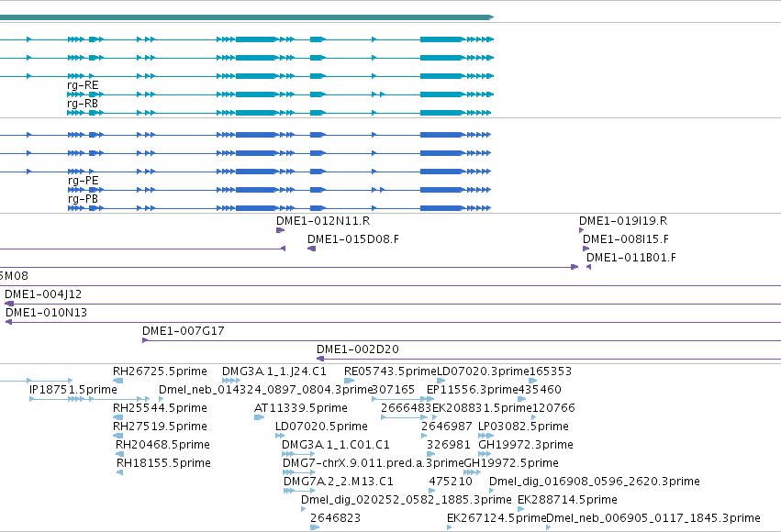Viewport: 781px width, 532px height.
Task: Click the RE05743.5prime EST label
Action: pos(391,371)
